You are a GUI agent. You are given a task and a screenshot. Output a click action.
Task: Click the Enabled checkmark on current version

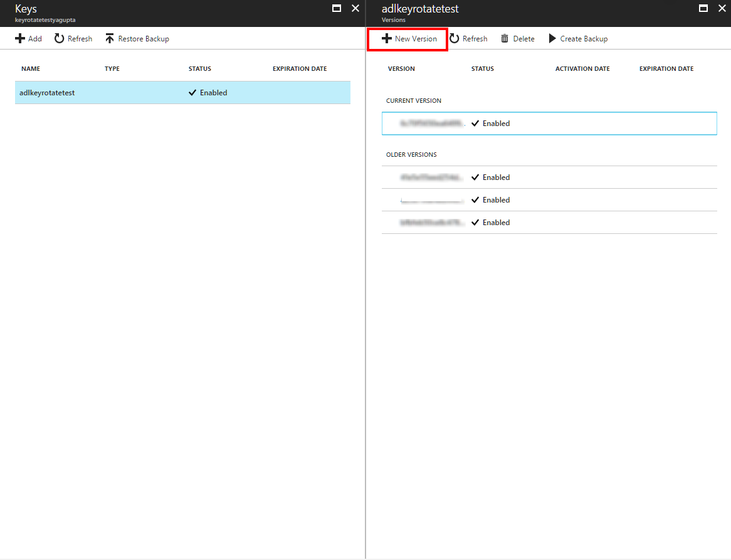click(475, 124)
